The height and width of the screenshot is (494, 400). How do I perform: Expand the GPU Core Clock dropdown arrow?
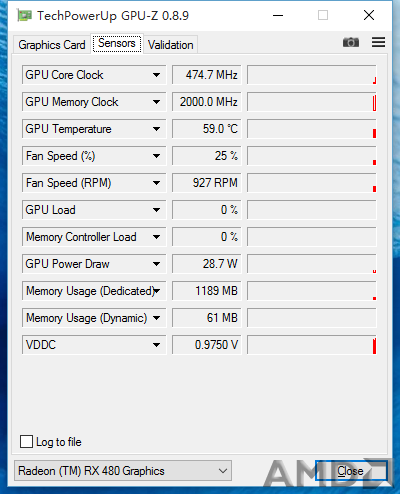tap(156, 75)
